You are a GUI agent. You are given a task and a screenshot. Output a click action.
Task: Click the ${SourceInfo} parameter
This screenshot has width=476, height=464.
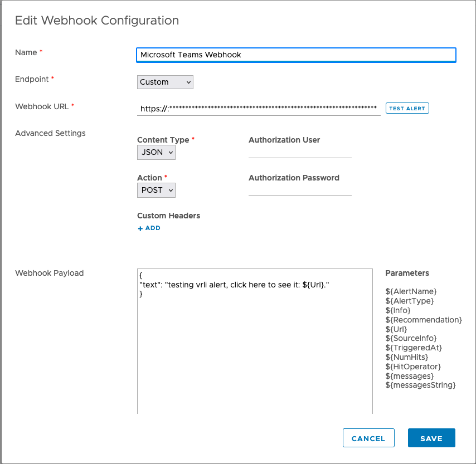tap(411, 338)
